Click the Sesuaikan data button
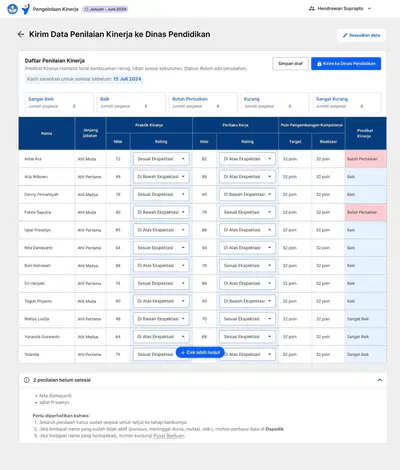 click(361, 35)
